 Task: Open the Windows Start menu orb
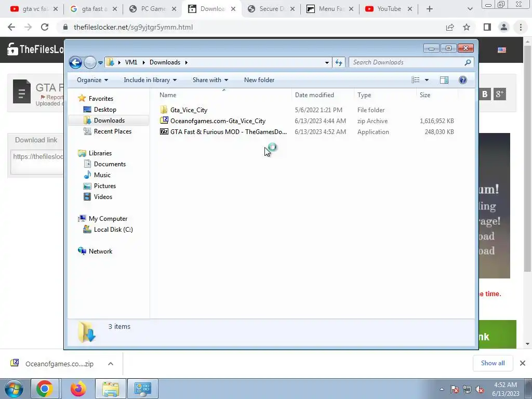pyautogui.click(x=14, y=389)
